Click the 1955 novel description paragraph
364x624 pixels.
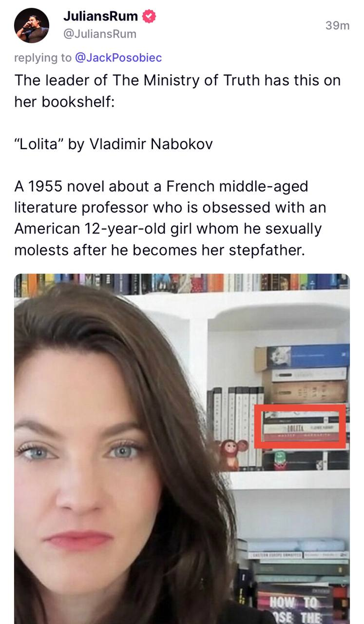click(x=170, y=218)
